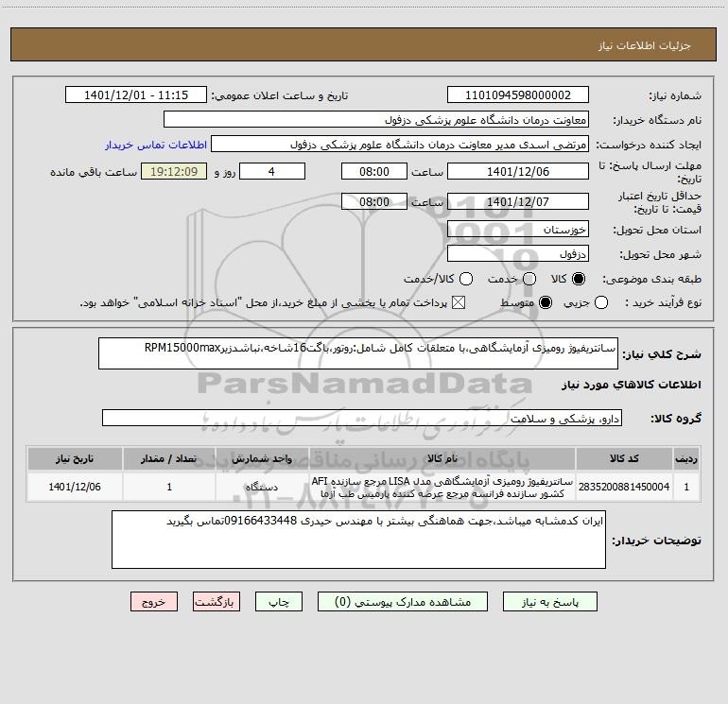Choose the جزیی purchase type radio
The width and height of the screenshot is (728, 704).
coord(601,302)
